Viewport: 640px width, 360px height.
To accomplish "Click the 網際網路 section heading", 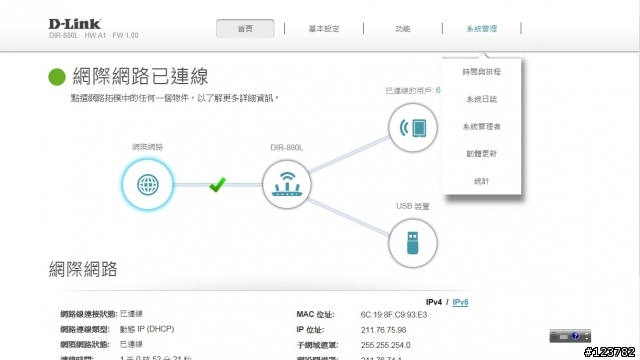I will point(83,269).
